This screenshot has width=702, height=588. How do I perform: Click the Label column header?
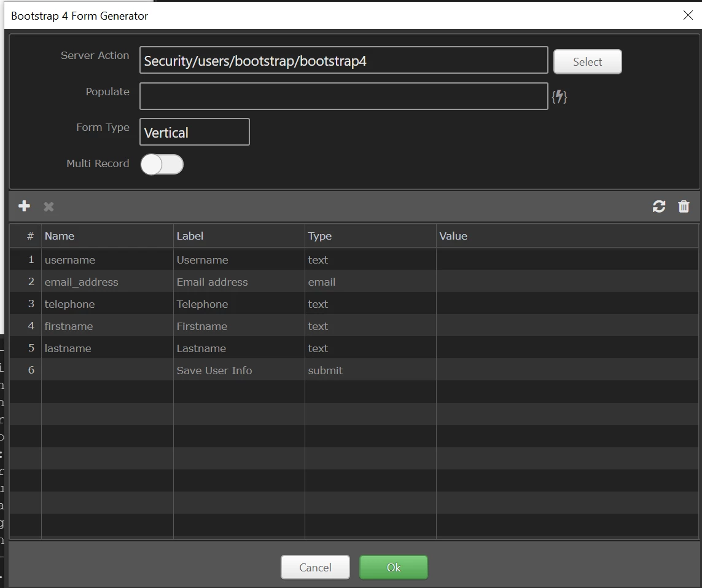coord(239,236)
